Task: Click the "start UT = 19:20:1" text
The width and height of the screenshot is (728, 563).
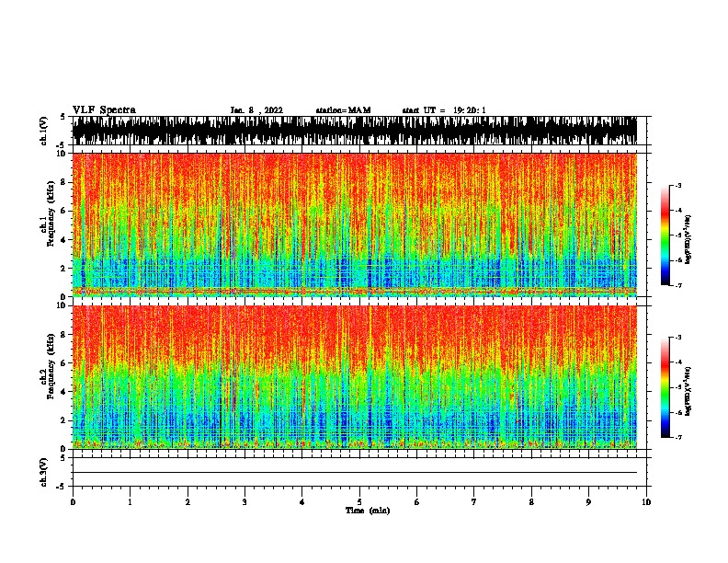Action: click(444, 110)
